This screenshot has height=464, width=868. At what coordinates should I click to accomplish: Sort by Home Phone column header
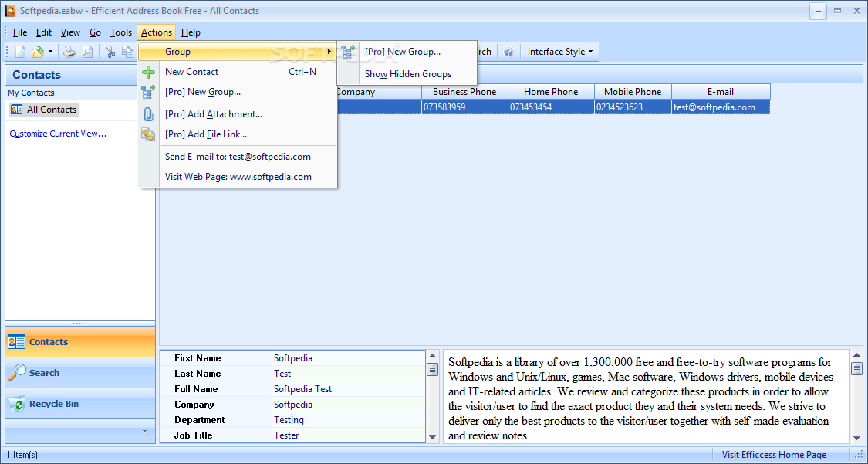pos(551,91)
